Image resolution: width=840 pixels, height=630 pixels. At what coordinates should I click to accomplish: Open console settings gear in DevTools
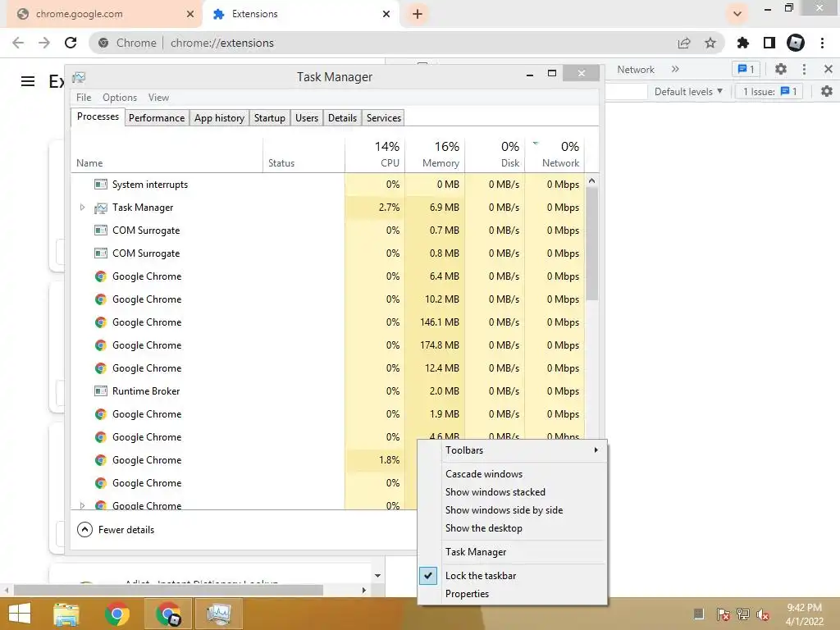click(827, 92)
